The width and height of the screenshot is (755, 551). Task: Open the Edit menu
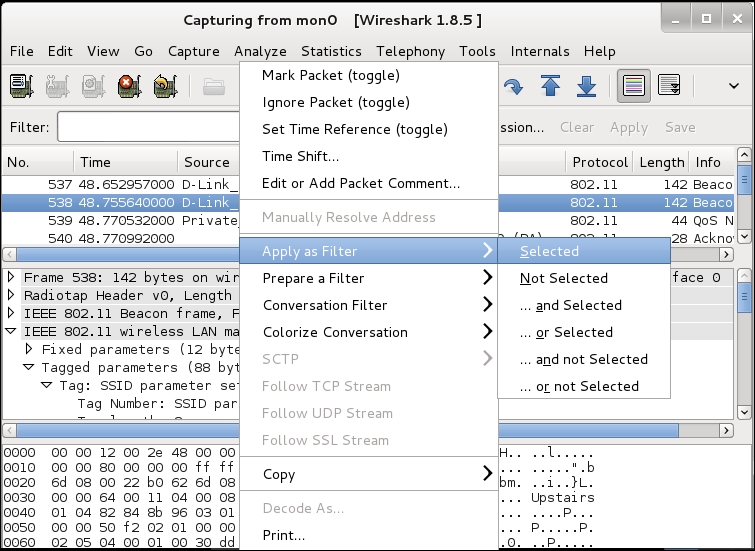point(60,51)
